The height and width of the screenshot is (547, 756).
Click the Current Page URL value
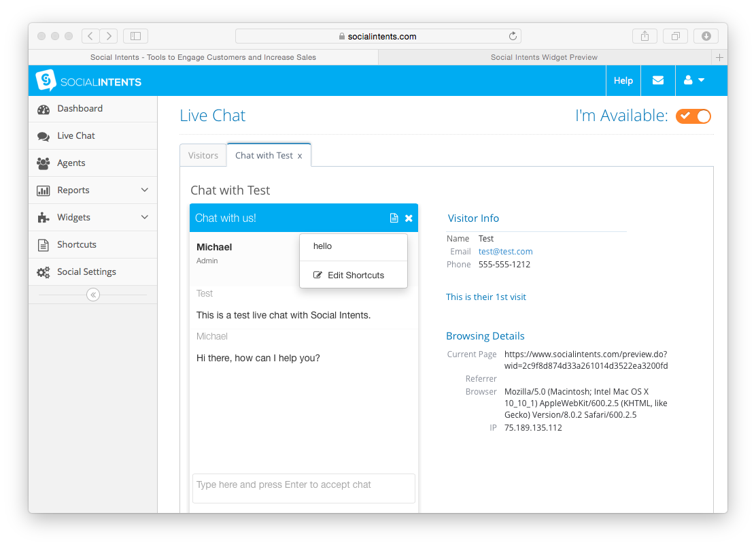[x=586, y=360]
